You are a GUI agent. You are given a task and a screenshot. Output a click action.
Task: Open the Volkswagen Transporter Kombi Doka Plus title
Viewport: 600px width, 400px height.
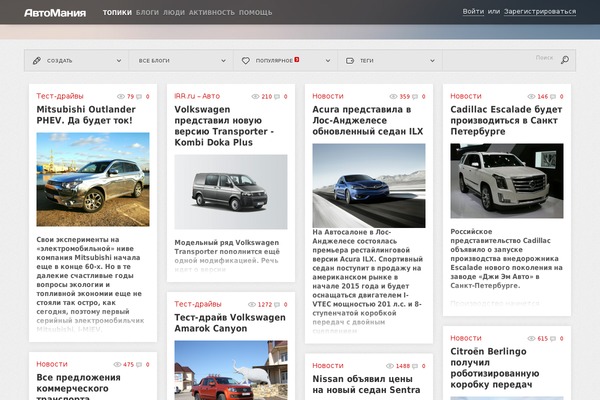coord(224,126)
